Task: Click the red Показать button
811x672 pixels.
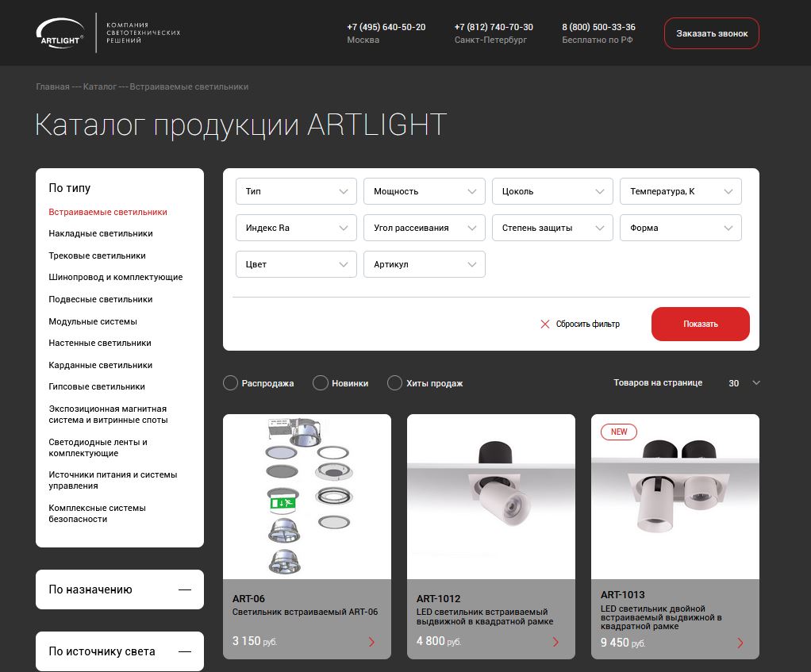Action: [x=701, y=324]
